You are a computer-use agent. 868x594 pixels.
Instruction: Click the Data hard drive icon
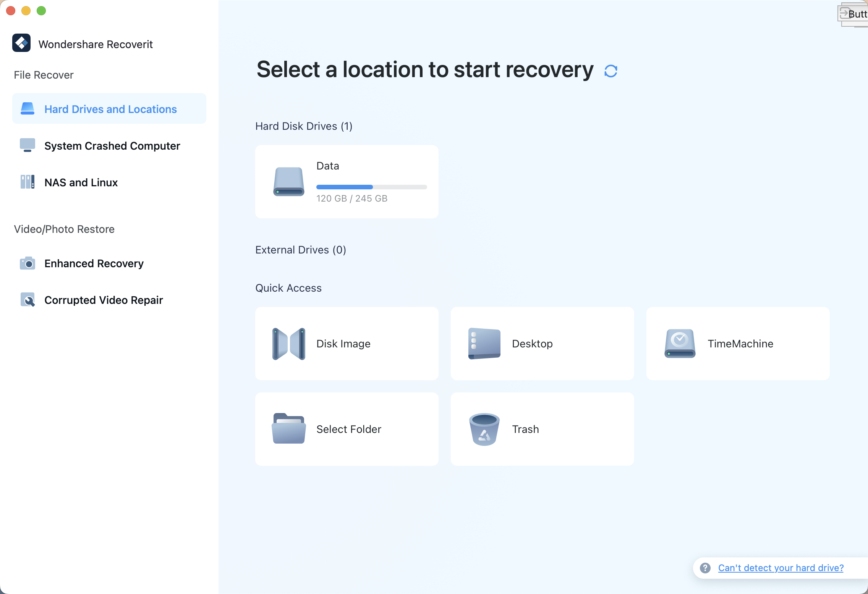click(x=289, y=182)
